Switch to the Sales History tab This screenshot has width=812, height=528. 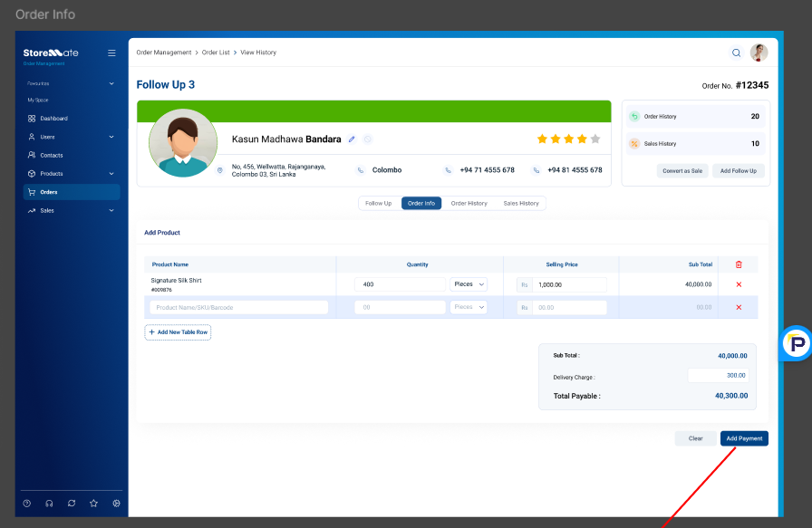coord(521,204)
